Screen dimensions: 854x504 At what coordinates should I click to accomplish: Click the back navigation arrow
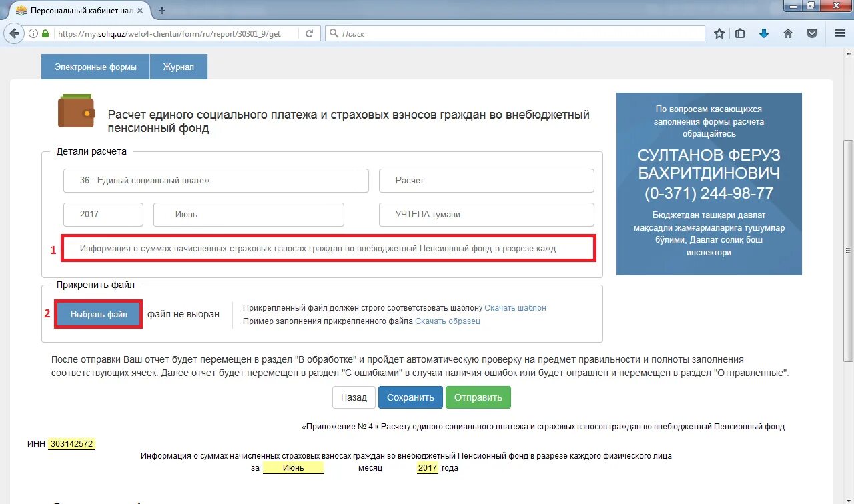click(13, 33)
